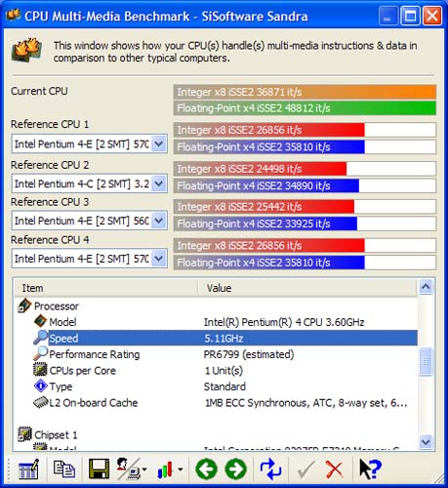Screen dimensions: 448x488
Task: Click the Model row chip icon
Action: click(x=40, y=321)
